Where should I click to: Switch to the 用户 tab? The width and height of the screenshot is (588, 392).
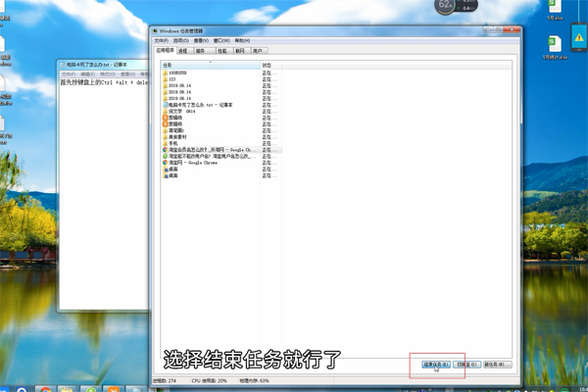(x=257, y=51)
